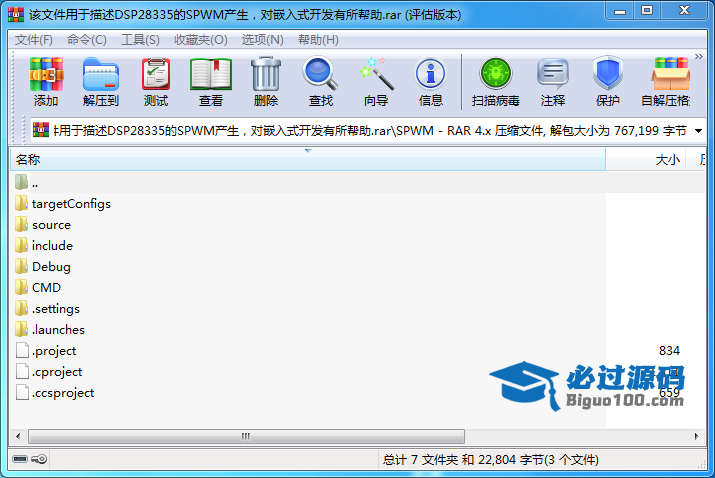The height and width of the screenshot is (478, 715).
Task: Click the size value 834
Action: pos(669,351)
